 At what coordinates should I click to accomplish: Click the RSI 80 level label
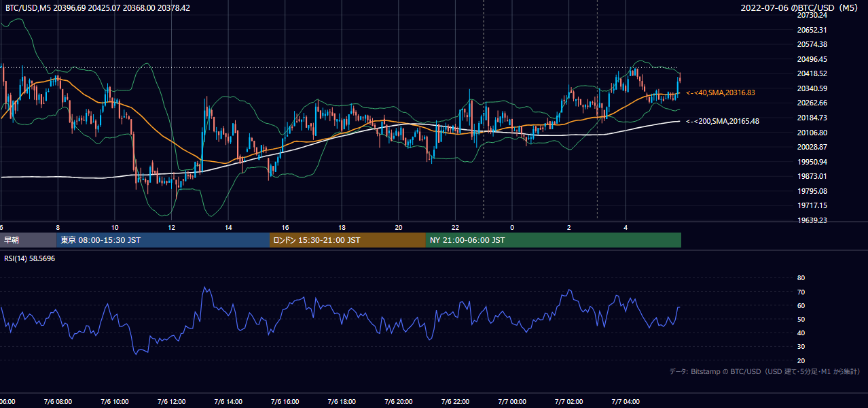tap(801, 278)
